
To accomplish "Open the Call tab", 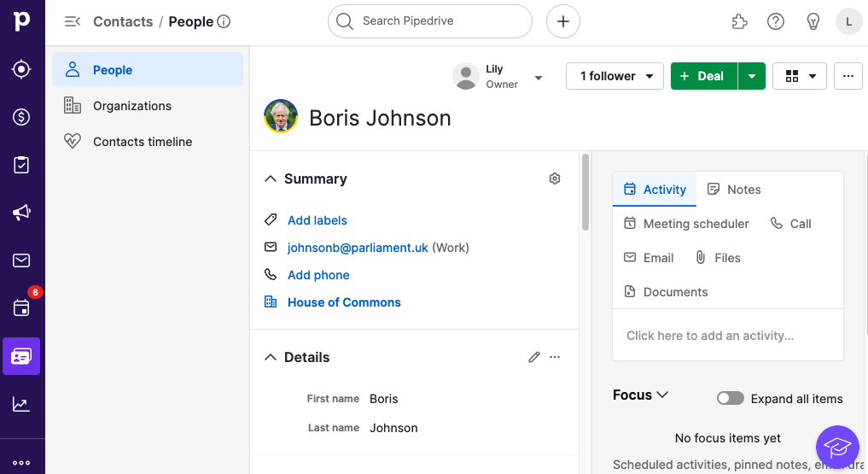I will (790, 224).
